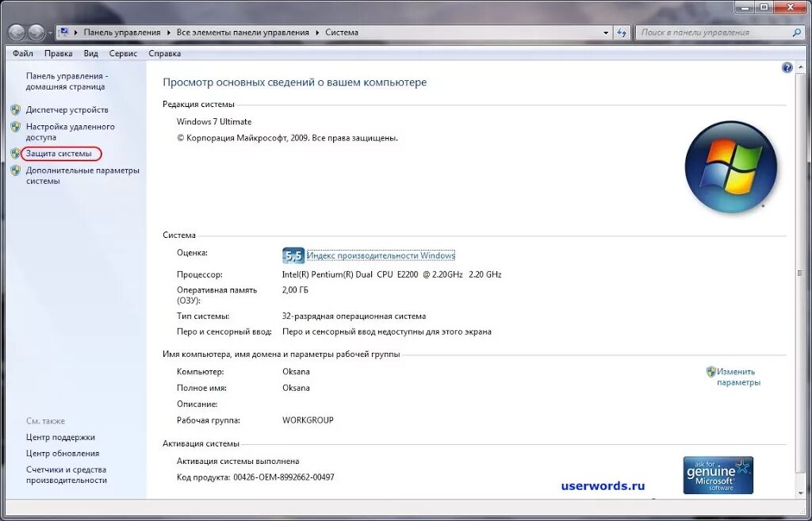
Task: Click the Genuine Microsoft software badge
Action: pos(717,474)
